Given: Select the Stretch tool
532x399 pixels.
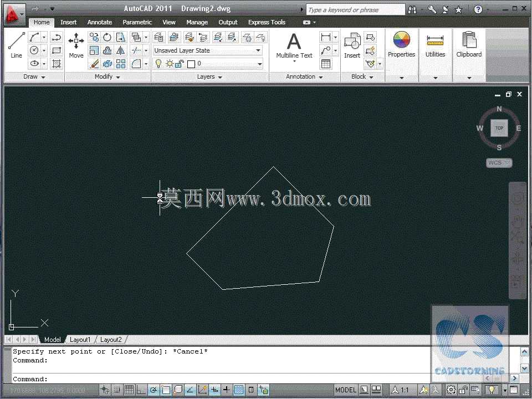Looking at the screenshot, I should click(120, 37).
